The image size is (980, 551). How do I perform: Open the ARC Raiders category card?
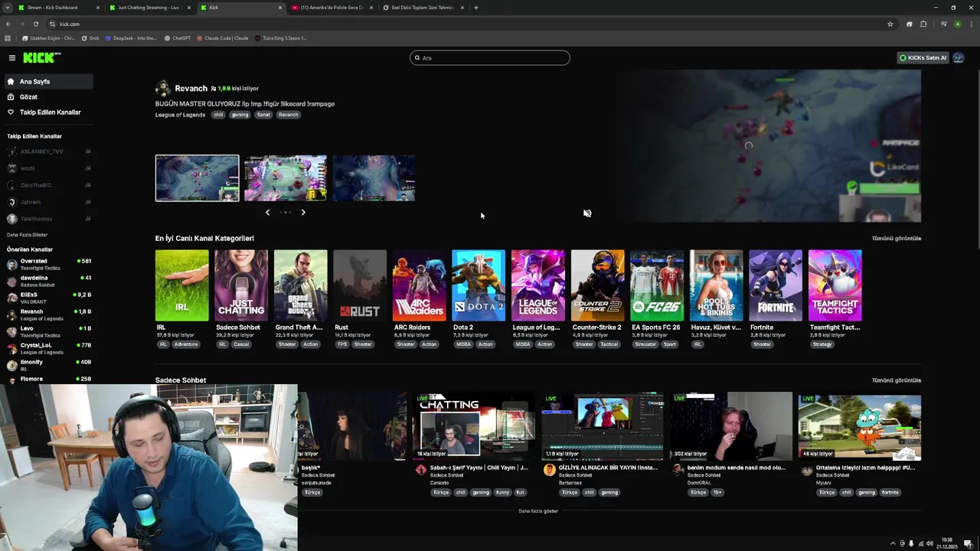(x=419, y=285)
